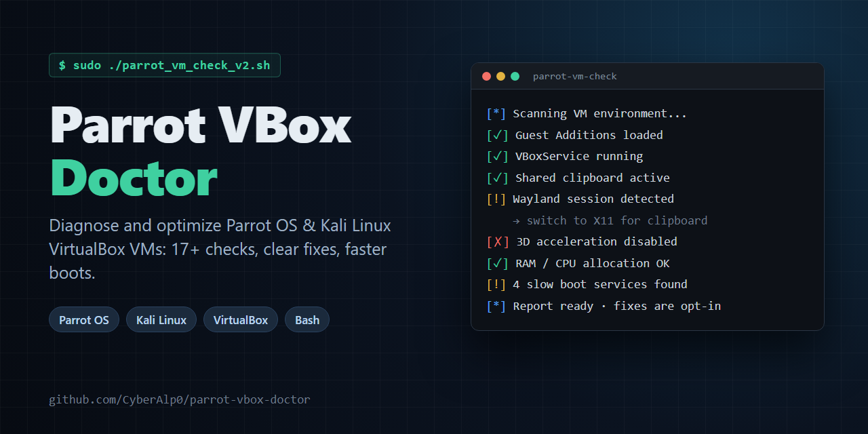Click the red close dot in terminal window
This screenshot has height=434, width=868.
[x=486, y=76]
